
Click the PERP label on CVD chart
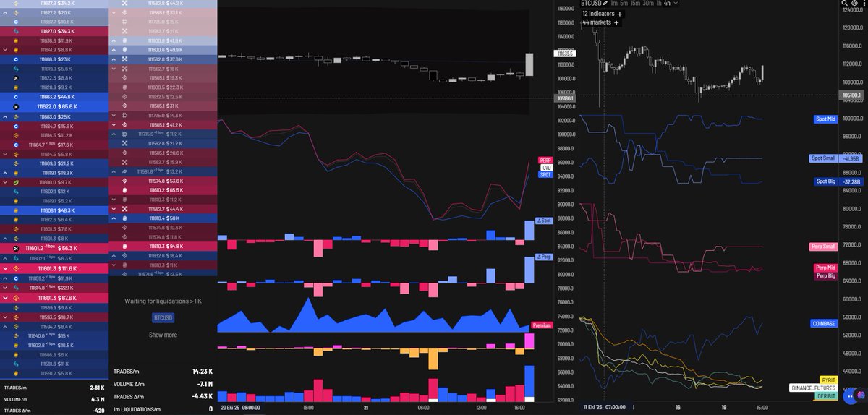click(x=546, y=160)
